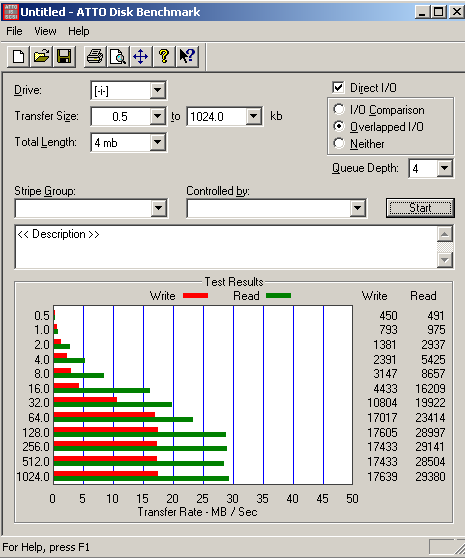
Task: Activate the context help pointer icon
Action: [x=187, y=56]
